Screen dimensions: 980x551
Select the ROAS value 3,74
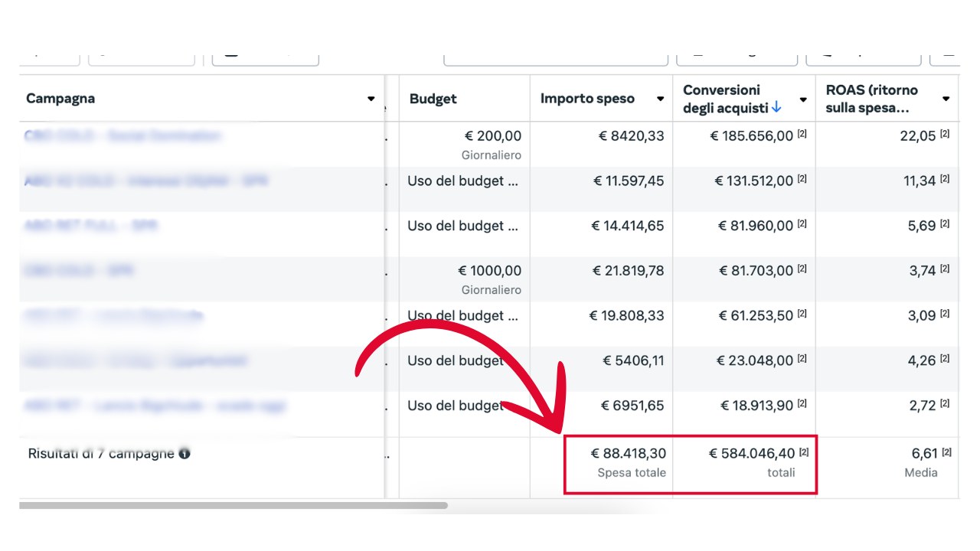pos(922,271)
